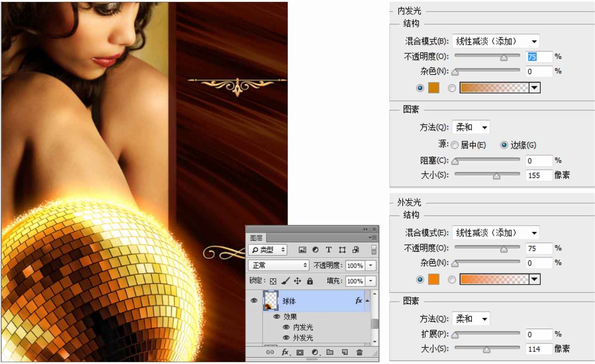Open inner glow orange color swatch
Screen dimensions: 595x364
434,88
